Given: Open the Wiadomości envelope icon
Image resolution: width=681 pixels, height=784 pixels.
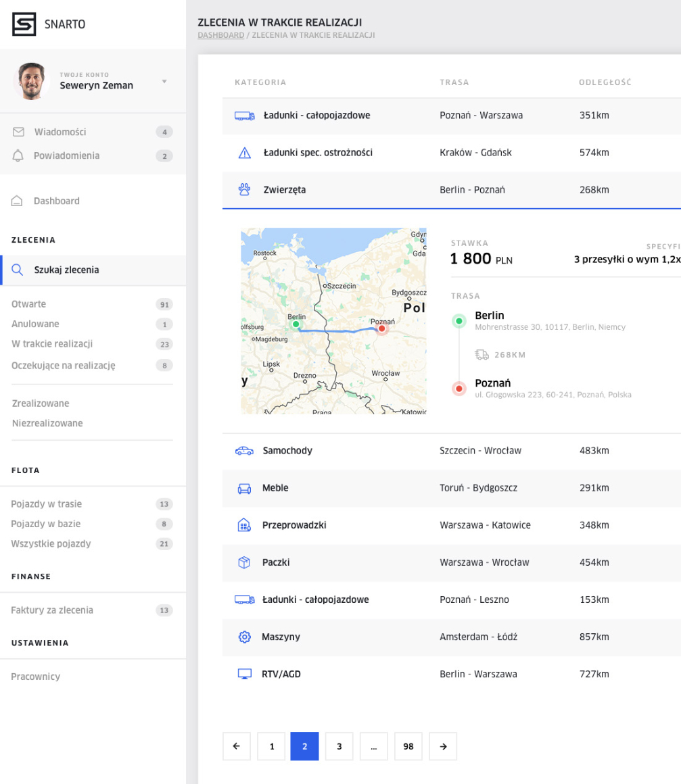Looking at the screenshot, I should click(18, 132).
